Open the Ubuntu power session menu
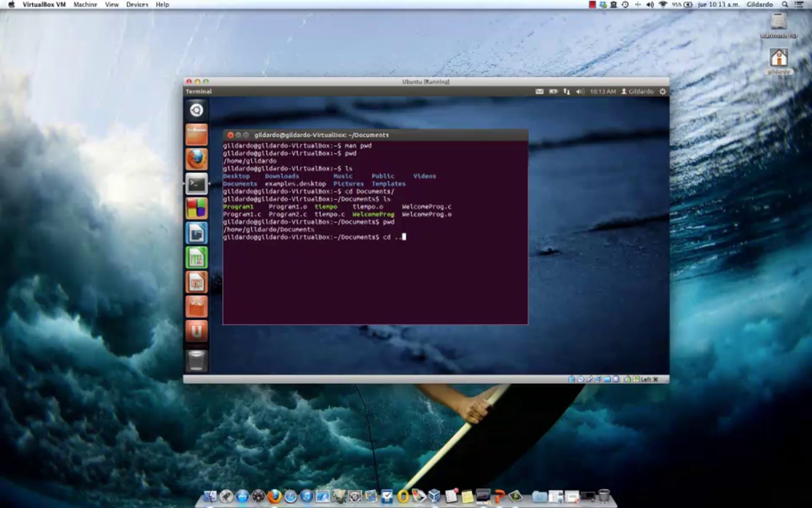The image size is (812, 508). tap(662, 91)
